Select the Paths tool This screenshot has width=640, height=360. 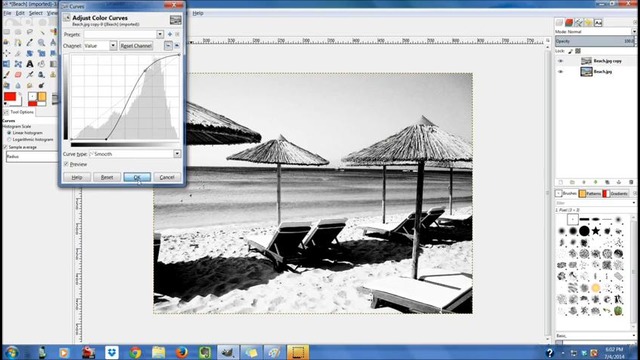18,42
